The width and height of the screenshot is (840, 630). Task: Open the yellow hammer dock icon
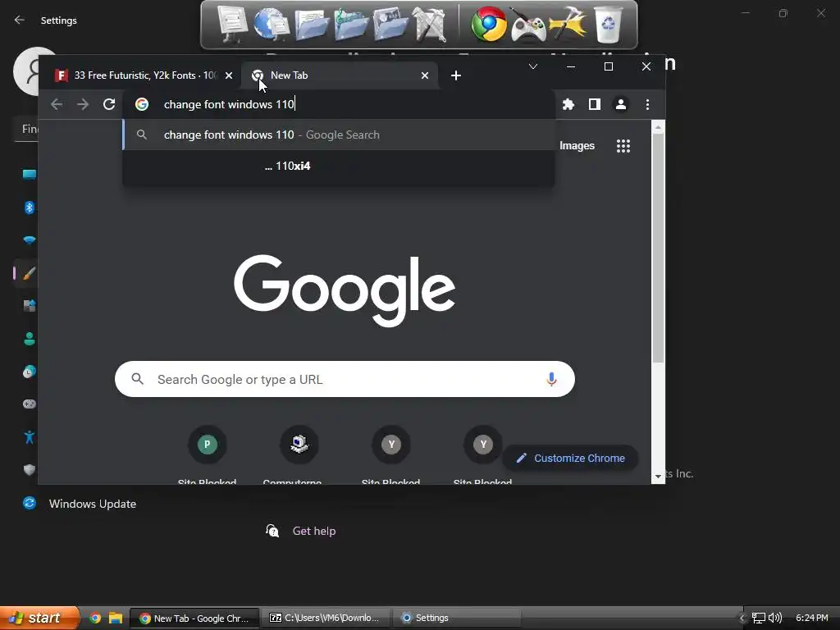568,25
